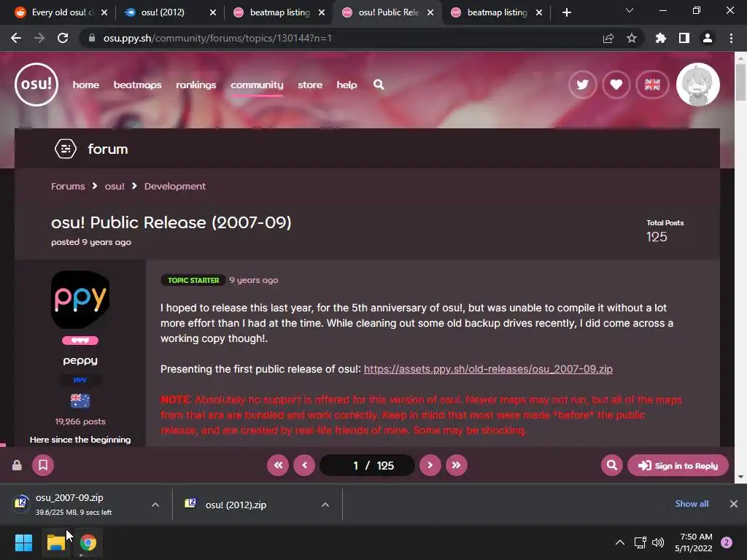Open the Chrome profile icon
The image size is (747, 560).
[708, 38]
